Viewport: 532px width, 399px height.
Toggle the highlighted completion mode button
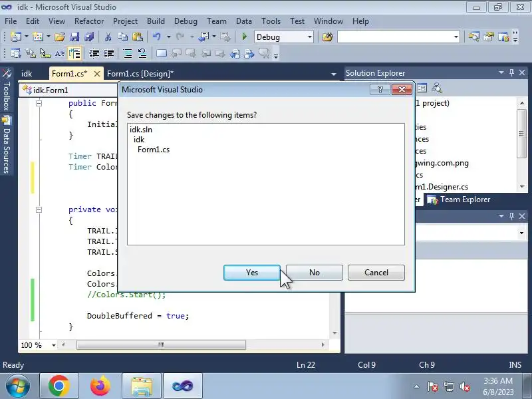point(74,53)
